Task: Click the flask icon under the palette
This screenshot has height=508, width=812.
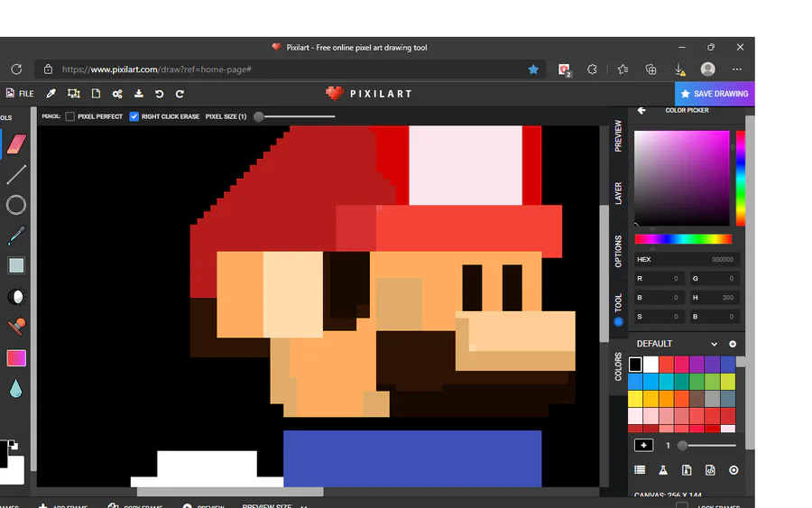Action: (x=663, y=470)
